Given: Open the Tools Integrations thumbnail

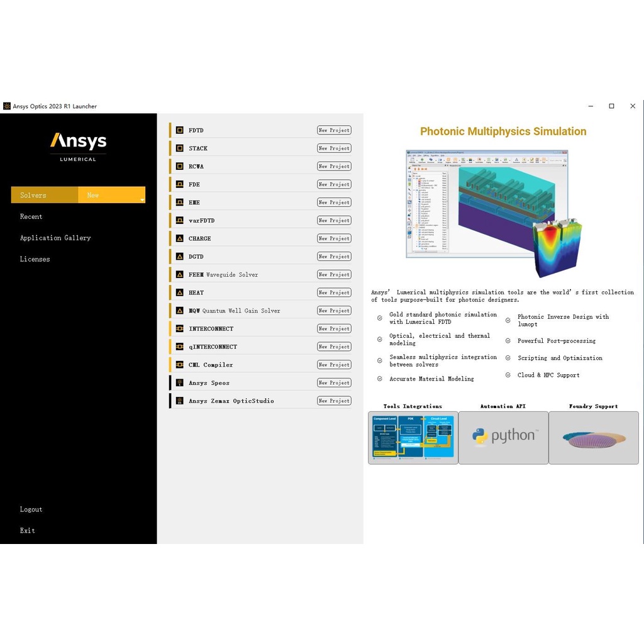Looking at the screenshot, I should click(413, 438).
